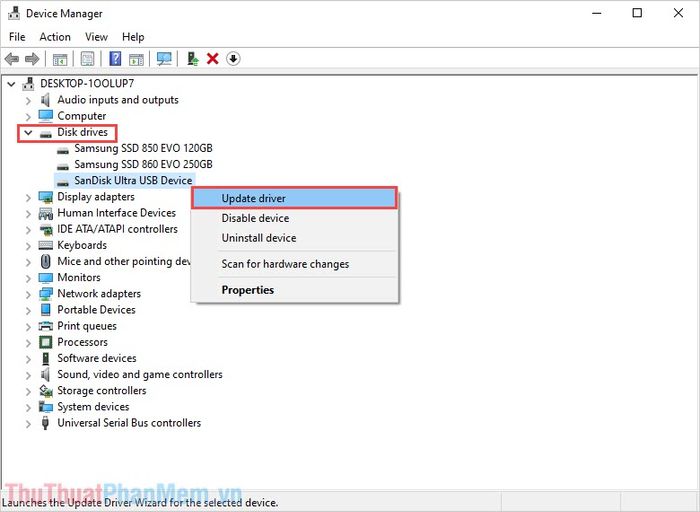Image resolution: width=700 pixels, height=512 pixels.
Task: Collapse the Disk drives category
Action: pos(29,132)
